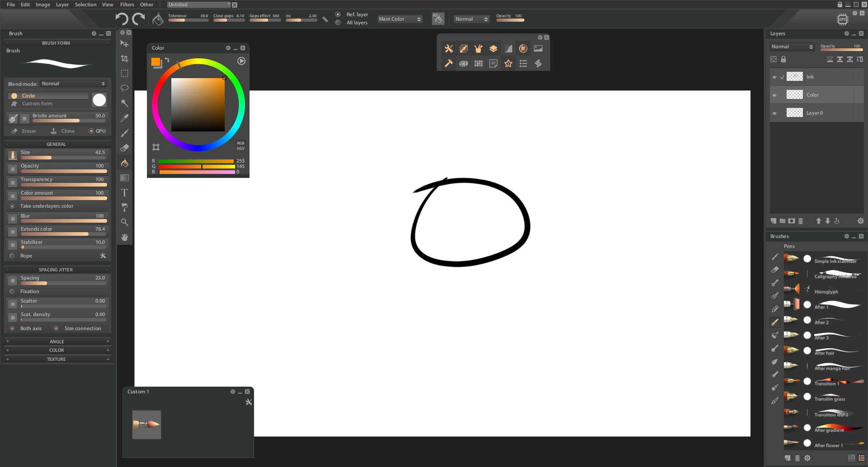Open the Layers panel Normal blend dropdown

tap(792, 47)
